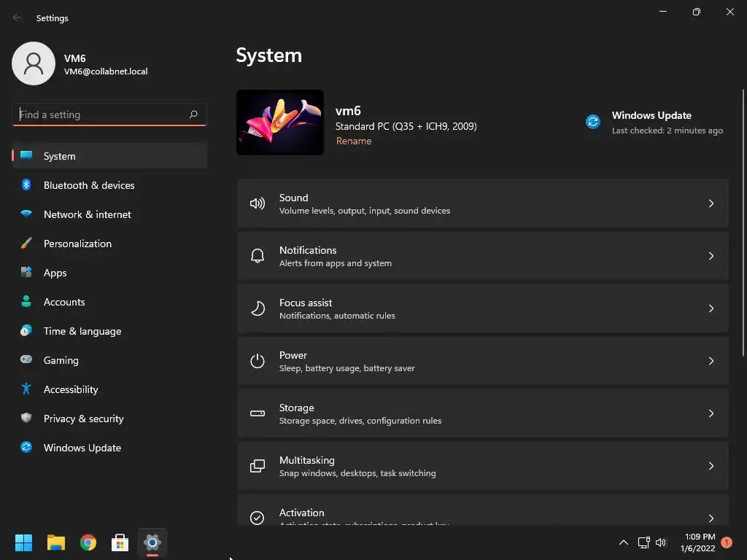Open the notification badge in taskbar
This screenshot has width=747, height=560.
727,542
